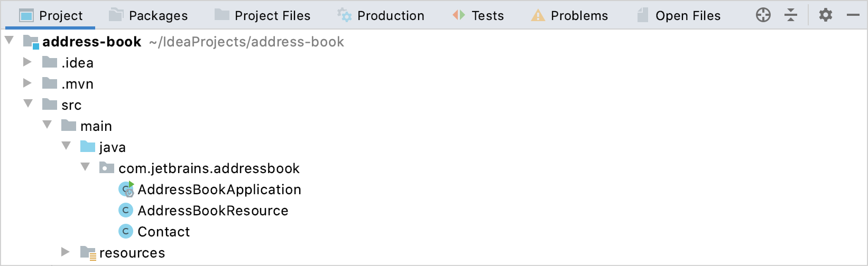868x266 pixels.
Task: Collapse the java folder arrow
Action: pos(66,146)
